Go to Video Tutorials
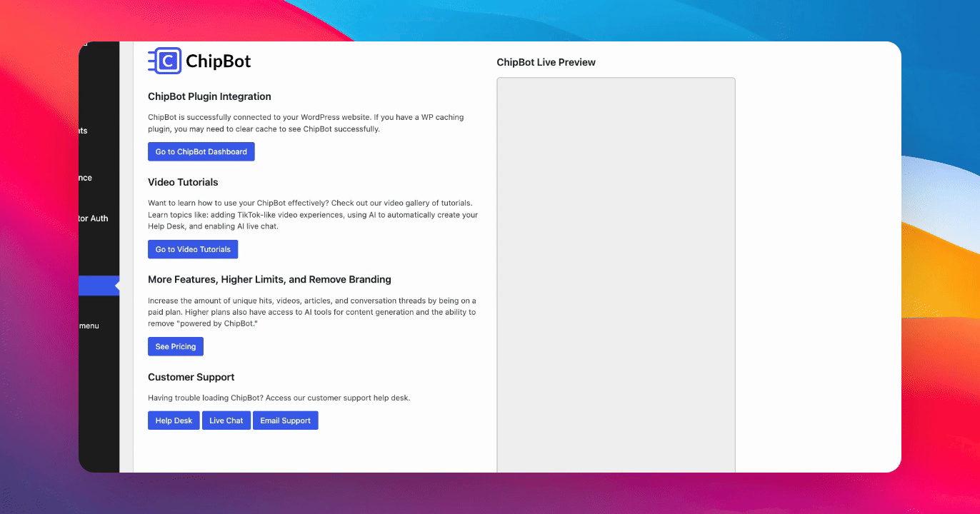Viewport: 980px width, 514px height. click(x=193, y=249)
